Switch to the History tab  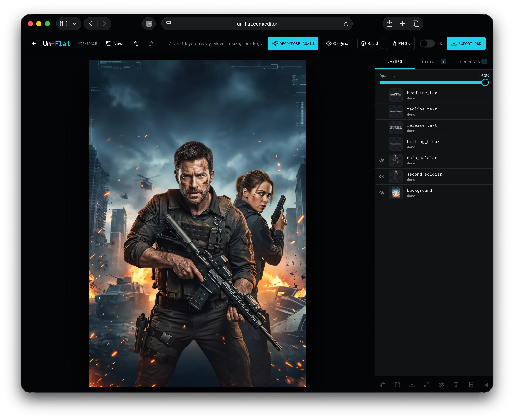click(434, 62)
